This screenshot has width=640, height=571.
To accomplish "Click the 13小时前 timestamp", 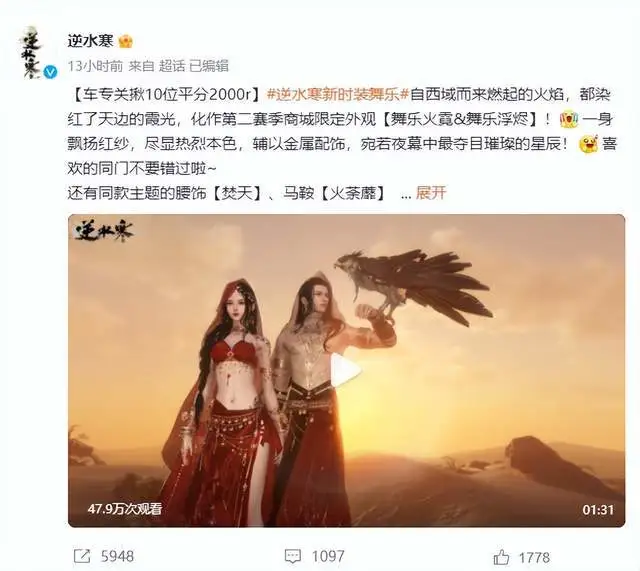I will pyautogui.click(x=95, y=66).
